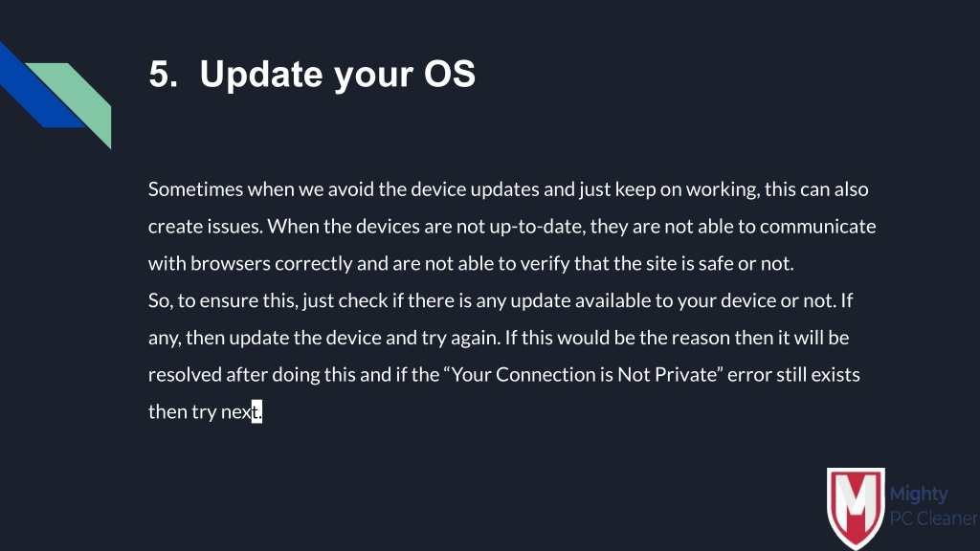Click the "PC Cleaner" brand text
Screen dimensions: 980x551
[934, 518]
